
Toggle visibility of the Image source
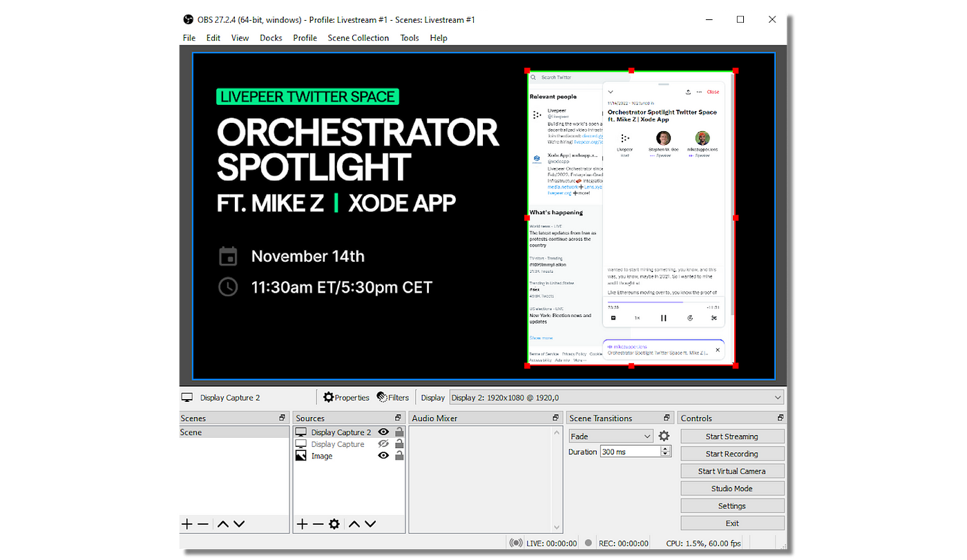383,456
